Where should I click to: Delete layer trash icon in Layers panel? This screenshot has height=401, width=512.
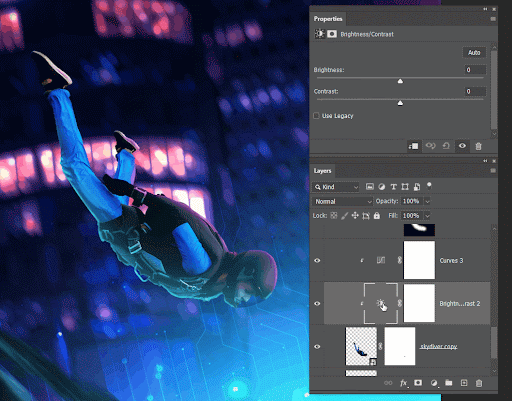point(479,383)
